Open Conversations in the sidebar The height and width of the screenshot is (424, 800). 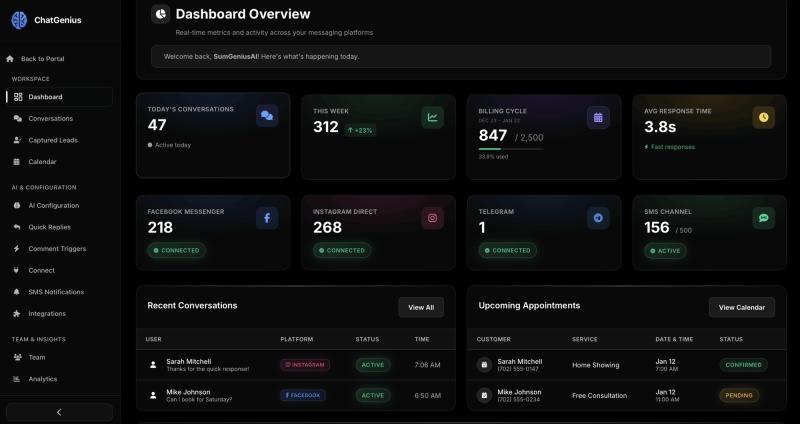click(x=50, y=118)
